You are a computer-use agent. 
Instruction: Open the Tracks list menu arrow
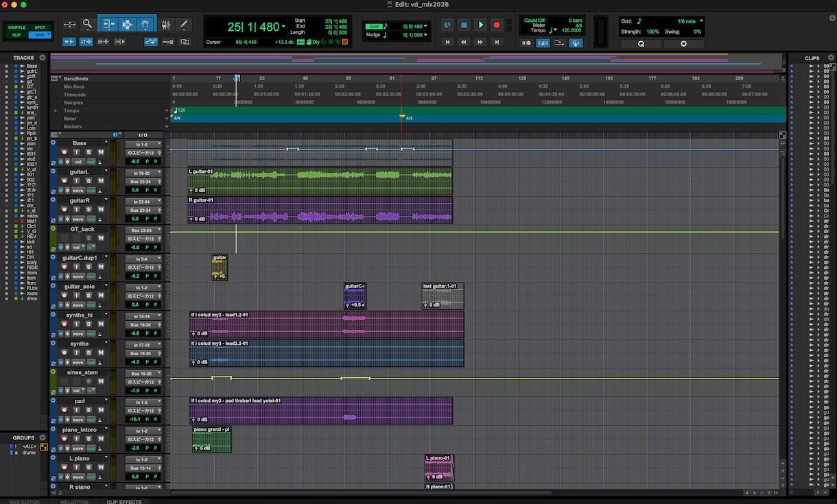click(x=42, y=58)
